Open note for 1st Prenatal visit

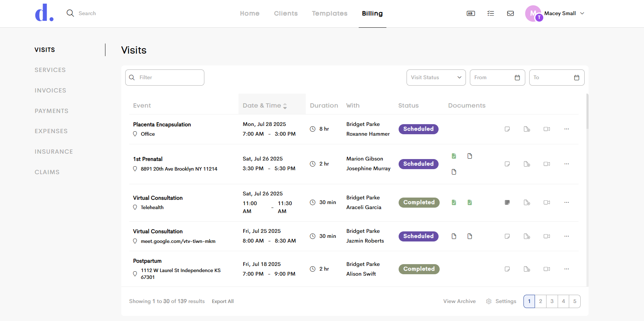click(x=507, y=164)
